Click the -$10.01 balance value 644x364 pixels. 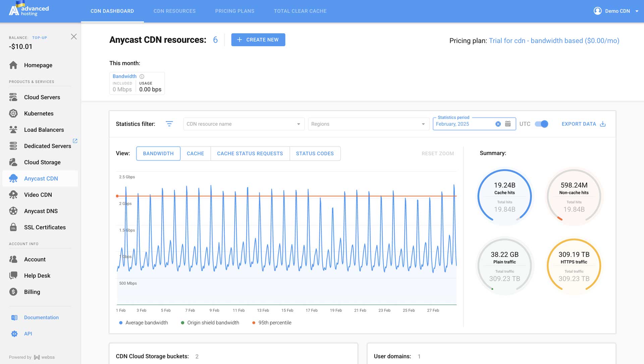pyautogui.click(x=21, y=47)
